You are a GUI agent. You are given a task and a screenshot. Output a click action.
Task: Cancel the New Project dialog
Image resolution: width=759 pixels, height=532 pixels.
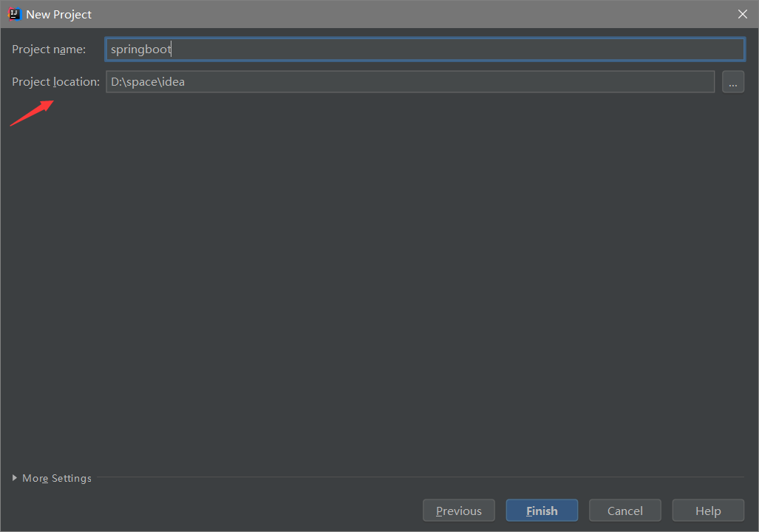tap(624, 511)
